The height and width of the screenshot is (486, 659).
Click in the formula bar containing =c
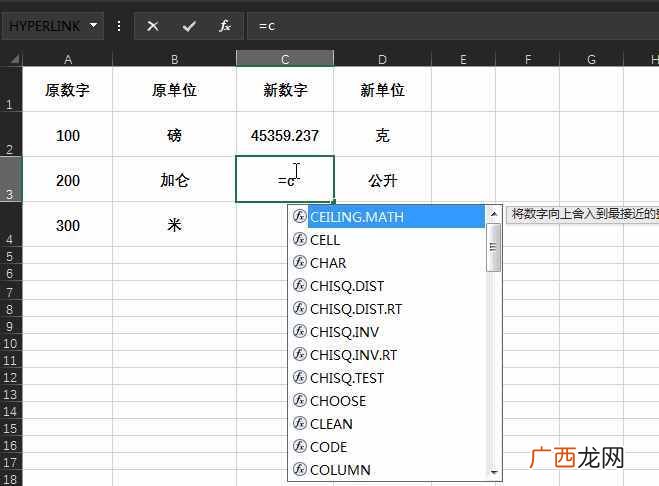click(x=453, y=26)
